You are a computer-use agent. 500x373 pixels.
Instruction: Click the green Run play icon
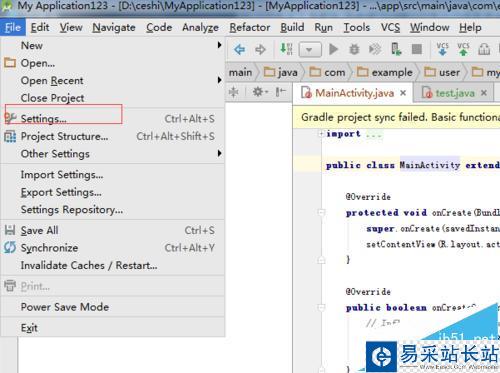pyautogui.click(x=333, y=49)
